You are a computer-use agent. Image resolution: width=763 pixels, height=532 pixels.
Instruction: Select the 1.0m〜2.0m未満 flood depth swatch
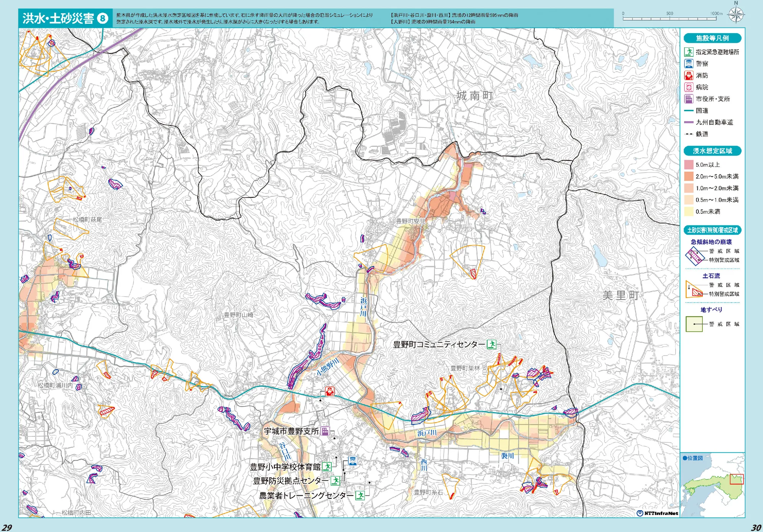tap(689, 188)
